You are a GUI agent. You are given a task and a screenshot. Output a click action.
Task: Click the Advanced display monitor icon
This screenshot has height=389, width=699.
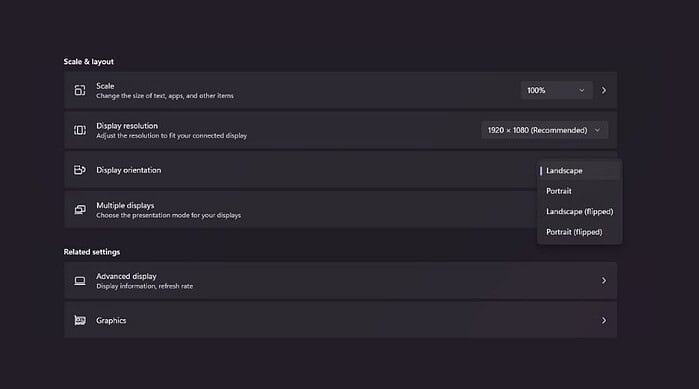[80, 281]
